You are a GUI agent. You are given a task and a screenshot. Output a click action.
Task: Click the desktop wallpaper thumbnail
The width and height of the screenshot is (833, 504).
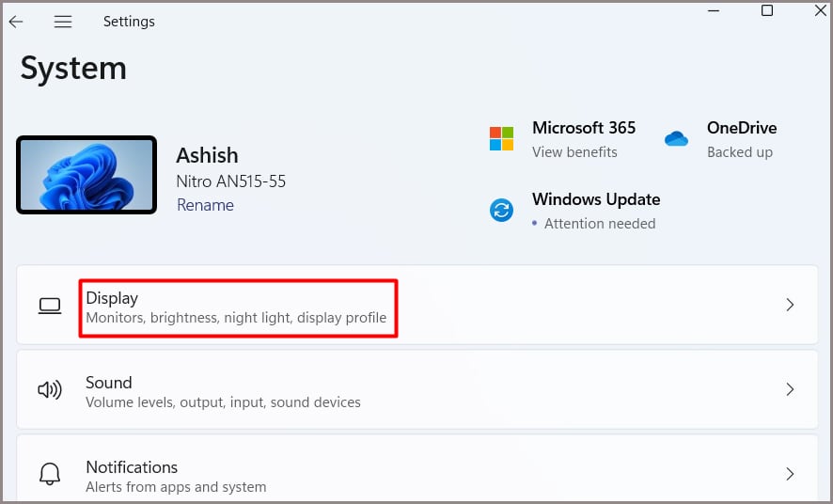coord(86,175)
